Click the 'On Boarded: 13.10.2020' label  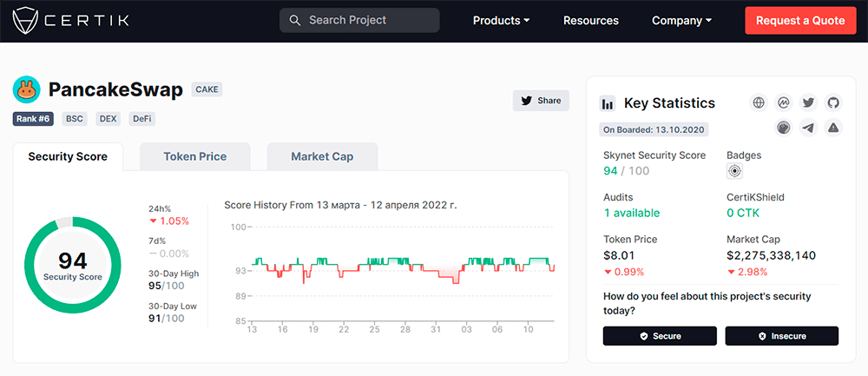coord(654,130)
